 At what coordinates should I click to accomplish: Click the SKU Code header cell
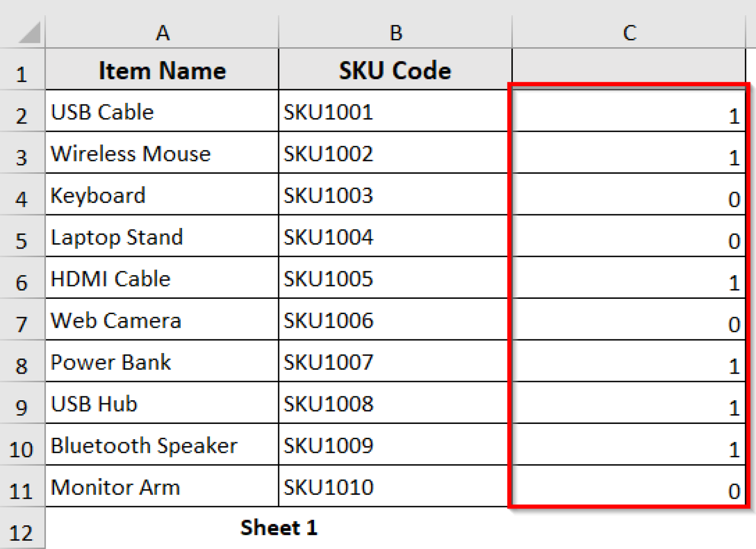394,70
